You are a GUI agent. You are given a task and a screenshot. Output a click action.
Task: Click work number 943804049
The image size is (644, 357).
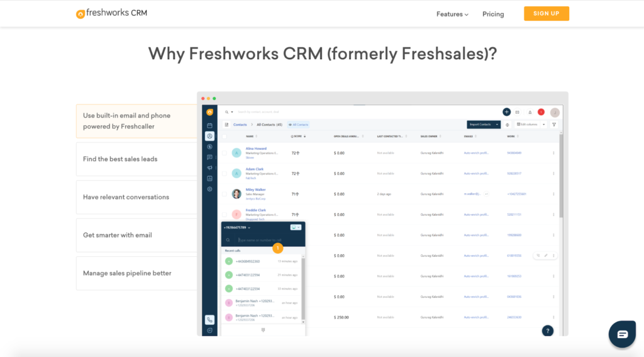(x=514, y=153)
